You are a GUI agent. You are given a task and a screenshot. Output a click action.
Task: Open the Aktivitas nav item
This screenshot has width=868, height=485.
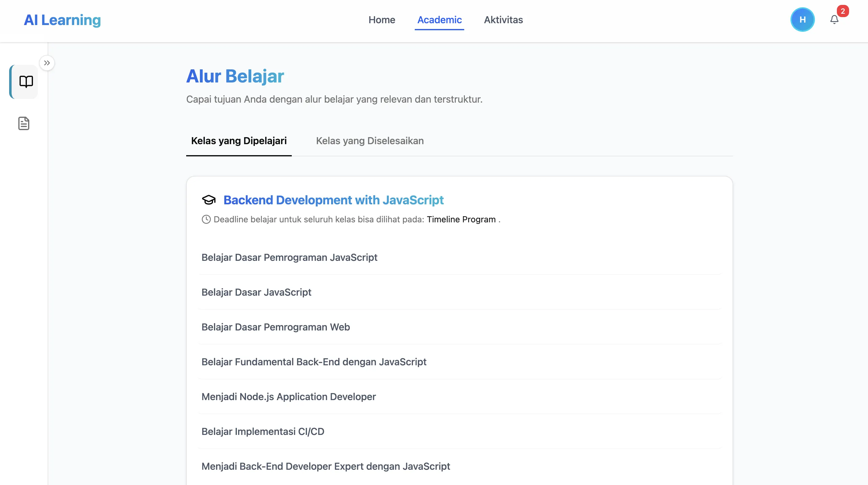coord(503,20)
